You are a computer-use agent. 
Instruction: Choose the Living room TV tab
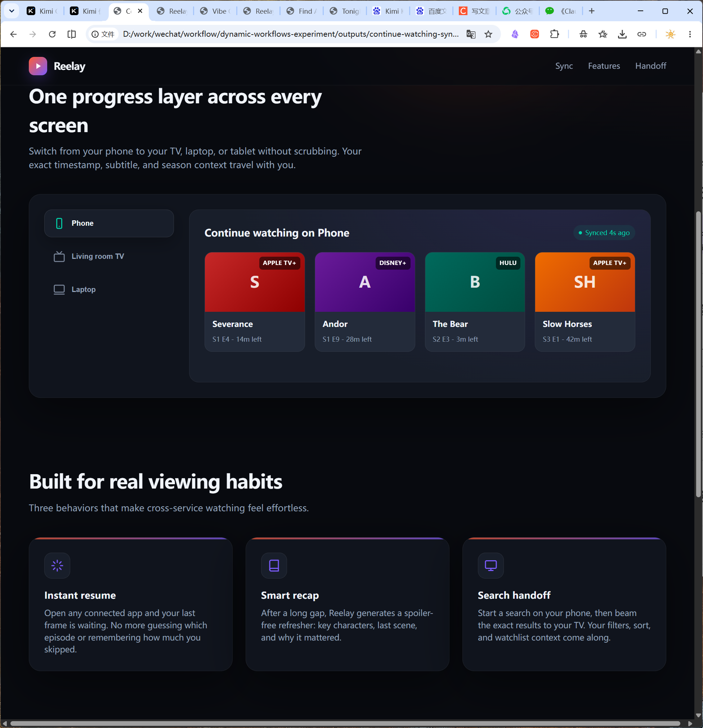109,256
